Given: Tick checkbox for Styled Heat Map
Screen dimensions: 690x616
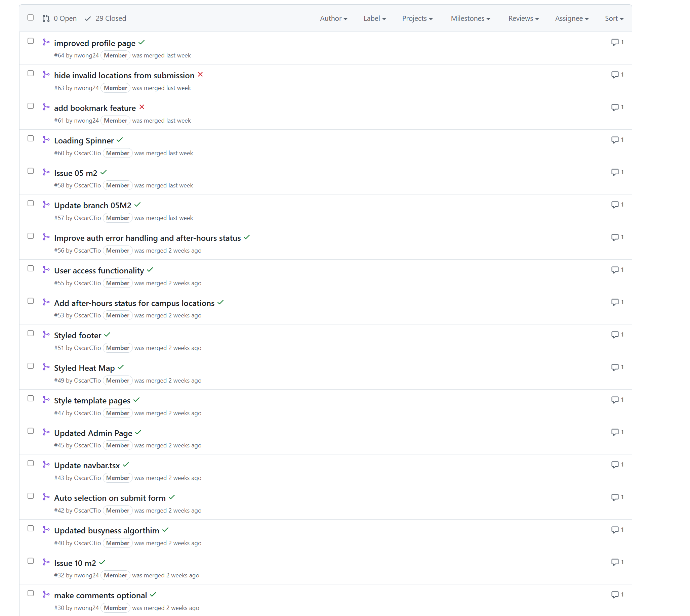Looking at the screenshot, I should click(31, 366).
